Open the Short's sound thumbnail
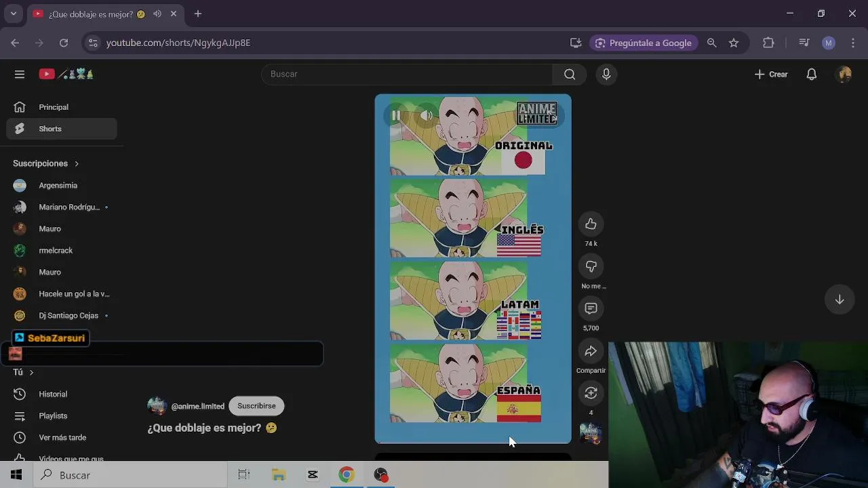The image size is (868, 488). click(x=591, y=433)
